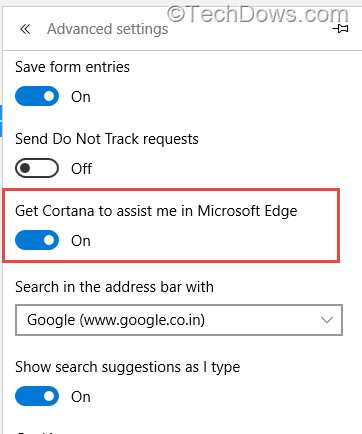Click the Save form entries label

tap(72, 67)
